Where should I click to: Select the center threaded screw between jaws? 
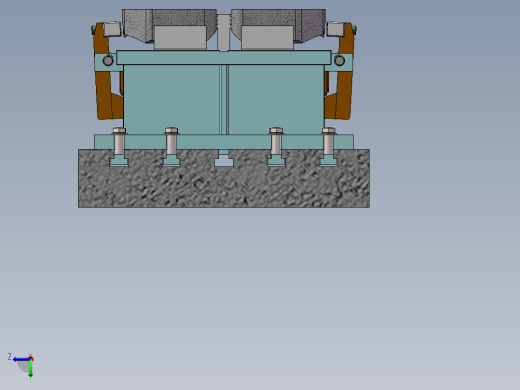[224, 33]
